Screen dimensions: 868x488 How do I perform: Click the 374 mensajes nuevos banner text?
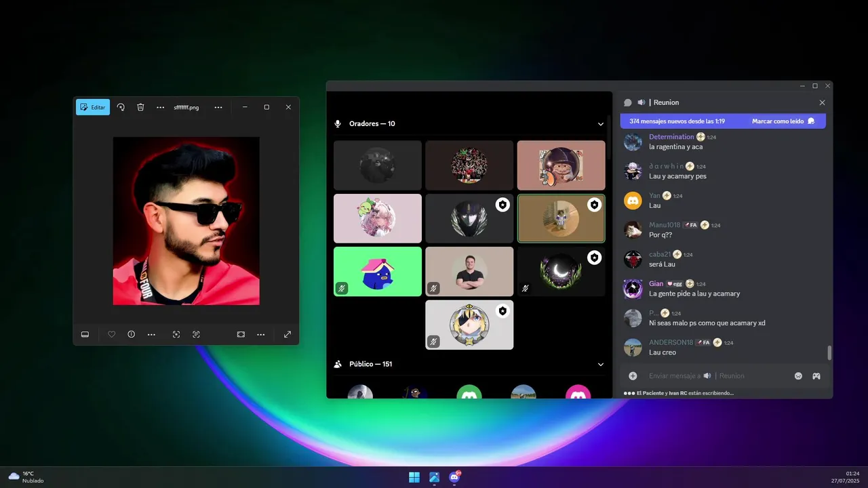[677, 121]
